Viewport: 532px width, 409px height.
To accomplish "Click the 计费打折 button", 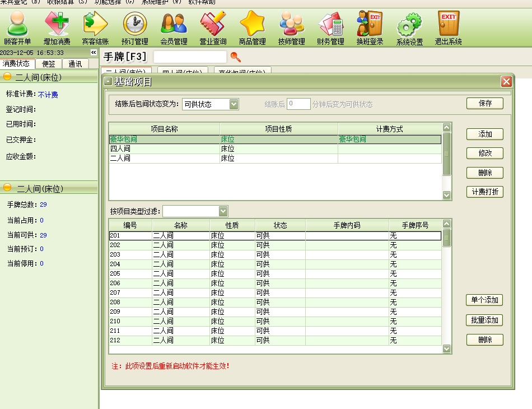I will pos(484,192).
